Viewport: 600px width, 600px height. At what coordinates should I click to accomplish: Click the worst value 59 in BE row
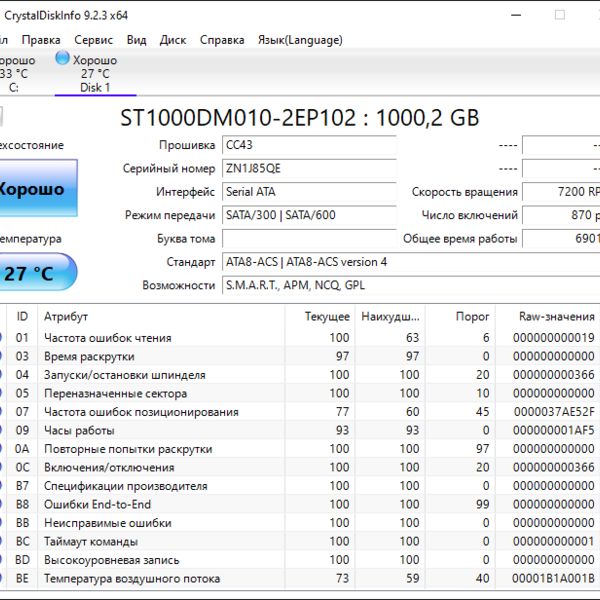(x=412, y=579)
